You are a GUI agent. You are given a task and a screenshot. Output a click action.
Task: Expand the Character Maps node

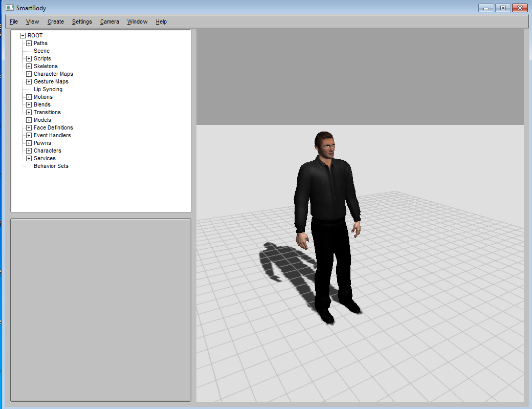29,74
